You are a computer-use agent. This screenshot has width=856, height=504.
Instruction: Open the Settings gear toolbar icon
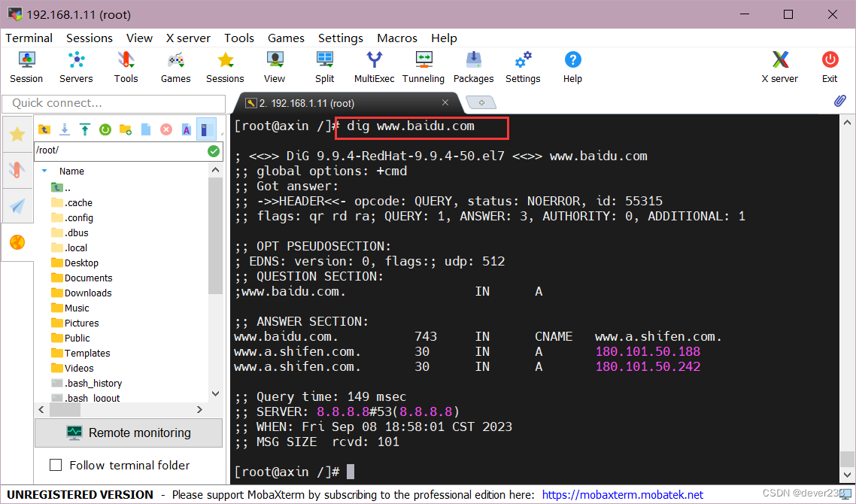coord(523,67)
